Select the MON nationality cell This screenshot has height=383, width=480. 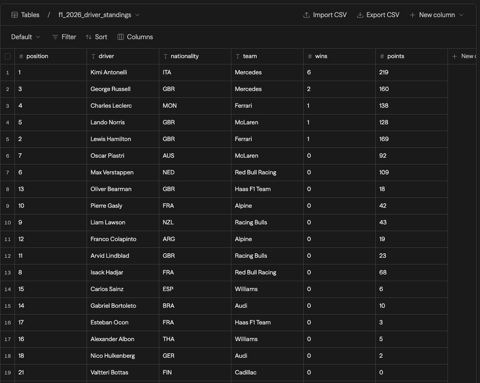click(x=195, y=106)
